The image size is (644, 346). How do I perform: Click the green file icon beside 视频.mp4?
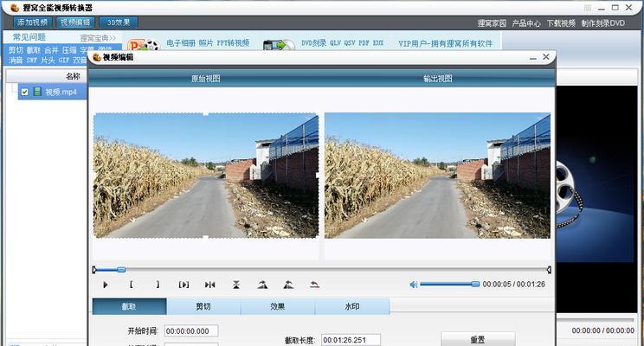tap(37, 91)
